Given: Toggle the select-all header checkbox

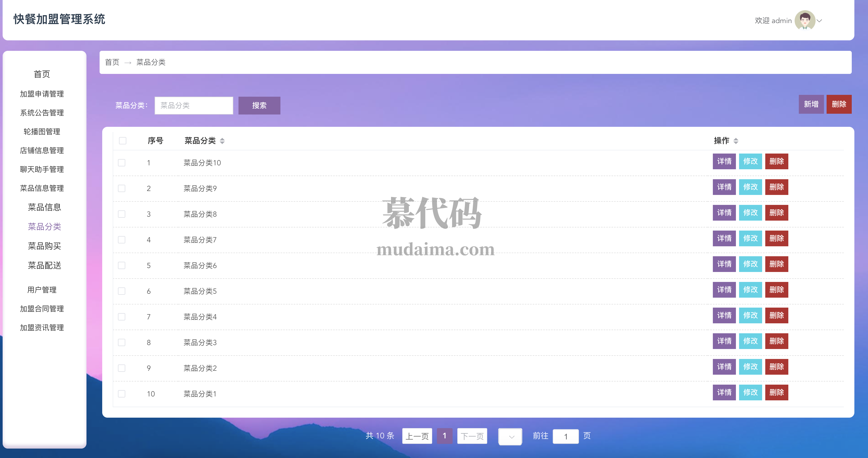Looking at the screenshot, I should (122, 141).
